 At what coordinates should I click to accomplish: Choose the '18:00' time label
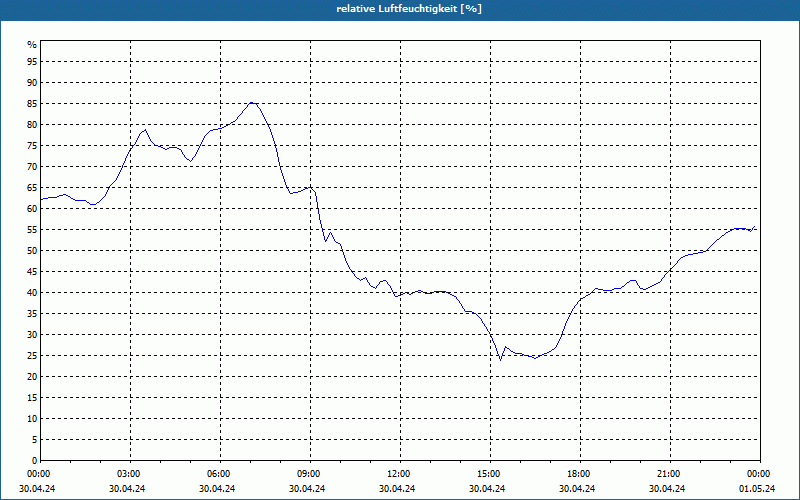click(x=578, y=474)
